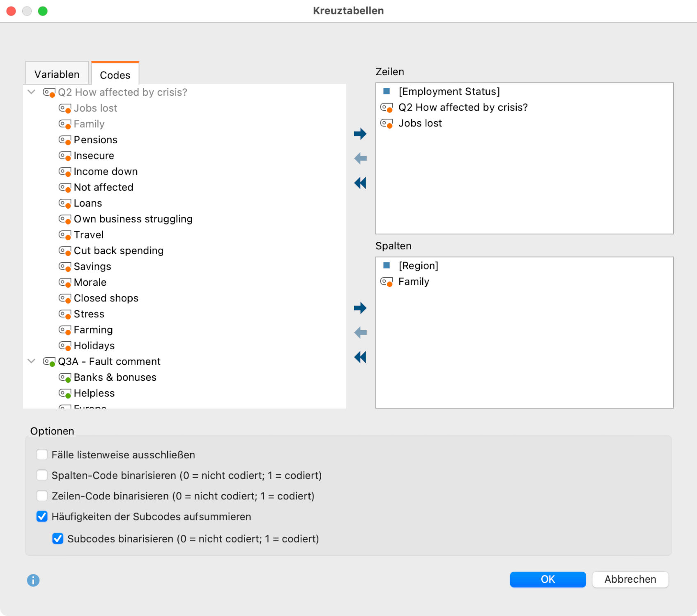Image resolution: width=697 pixels, height=616 pixels.
Task: Select [Employment Status] in the Zeilen list
Action: click(x=449, y=92)
